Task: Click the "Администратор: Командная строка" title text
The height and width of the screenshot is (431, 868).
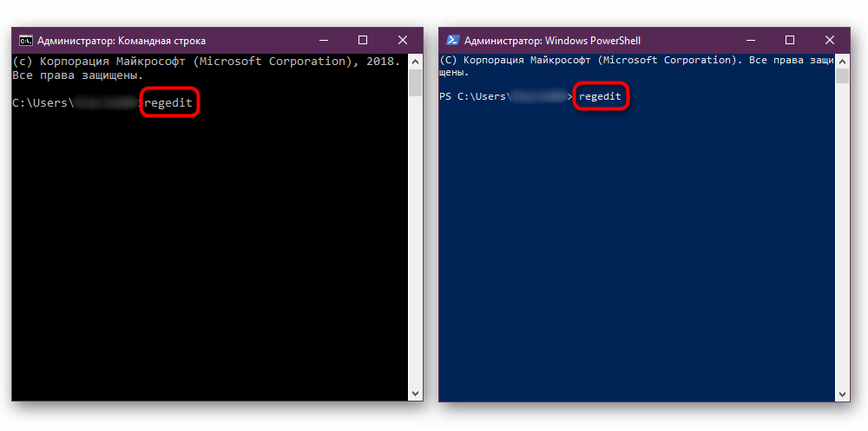Action: click(x=122, y=41)
